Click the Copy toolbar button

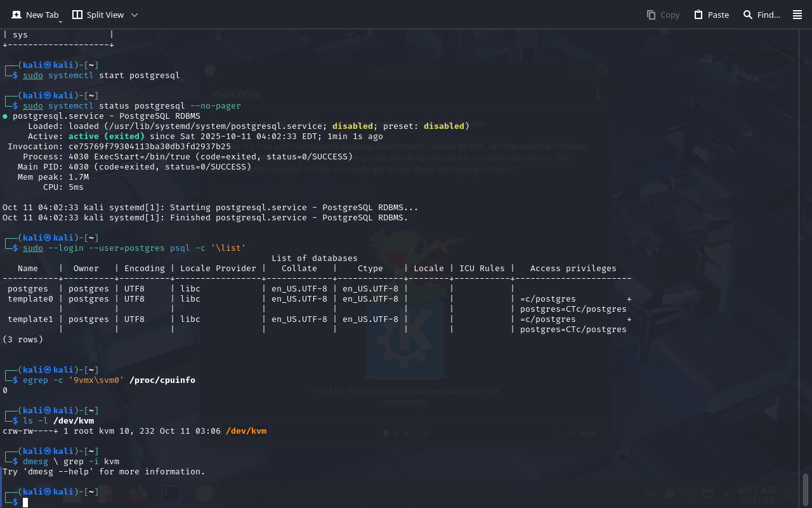click(x=663, y=15)
